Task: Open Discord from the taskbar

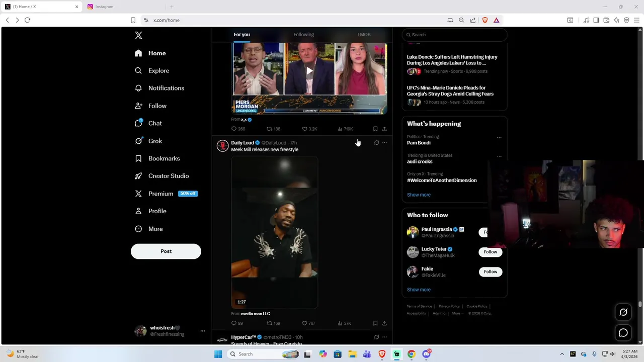Action: point(426,354)
